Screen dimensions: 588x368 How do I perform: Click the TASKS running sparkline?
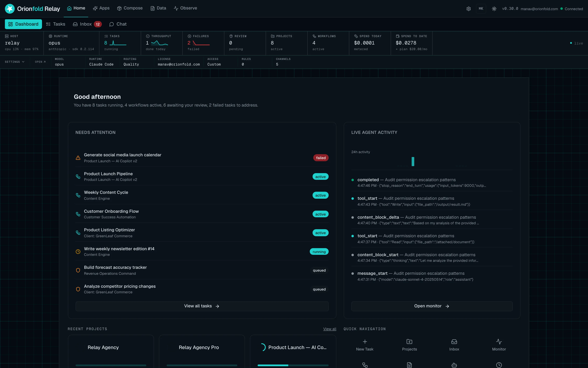click(118, 43)
